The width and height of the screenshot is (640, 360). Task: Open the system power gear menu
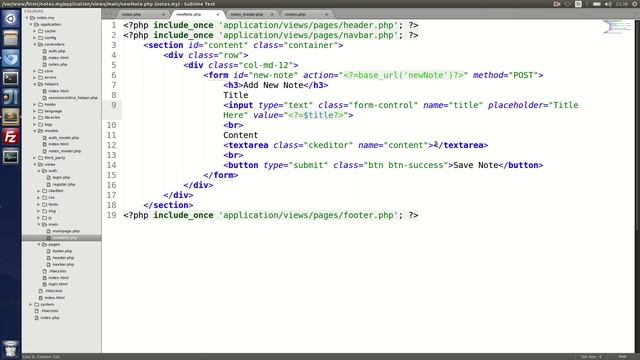pos(635,4)
